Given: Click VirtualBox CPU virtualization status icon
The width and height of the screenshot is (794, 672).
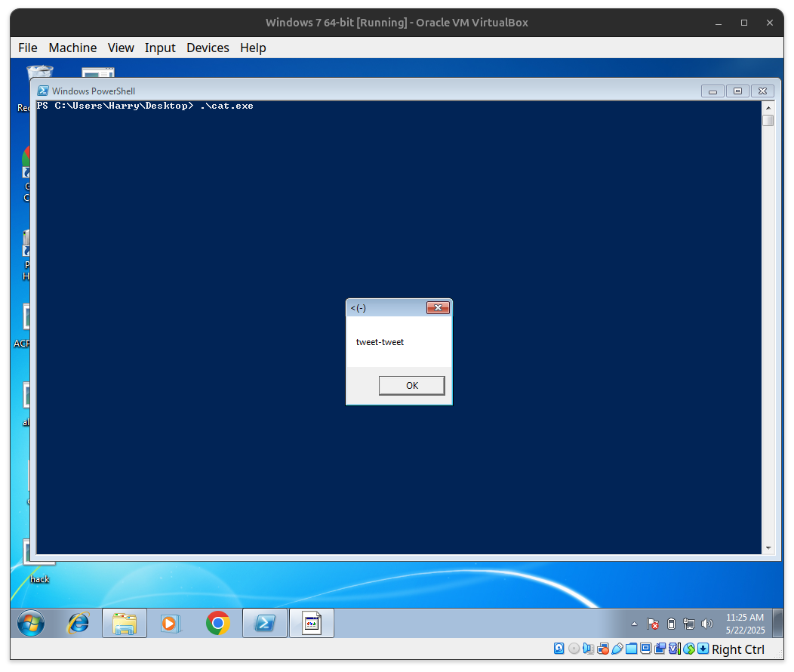Looking at the screenshot, I should [675, 649].
